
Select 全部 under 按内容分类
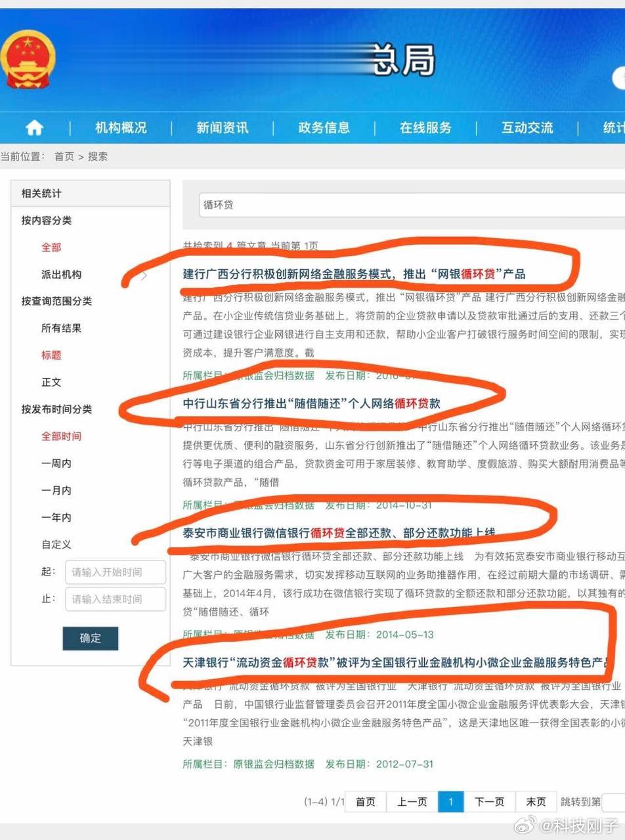(51, 247)
